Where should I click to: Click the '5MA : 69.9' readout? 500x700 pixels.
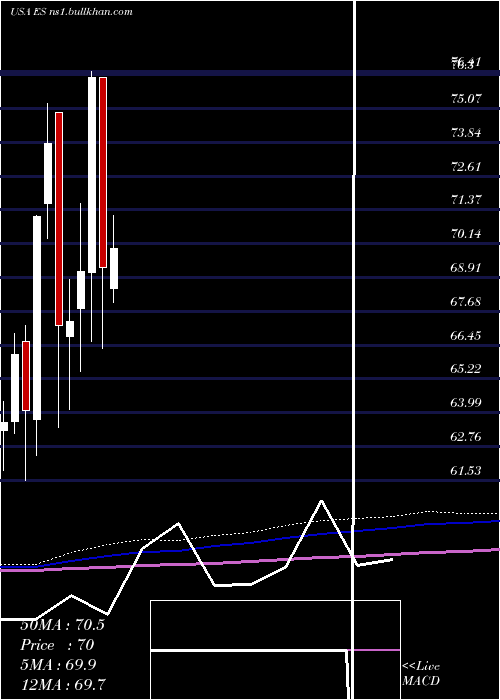pos(58,665)
